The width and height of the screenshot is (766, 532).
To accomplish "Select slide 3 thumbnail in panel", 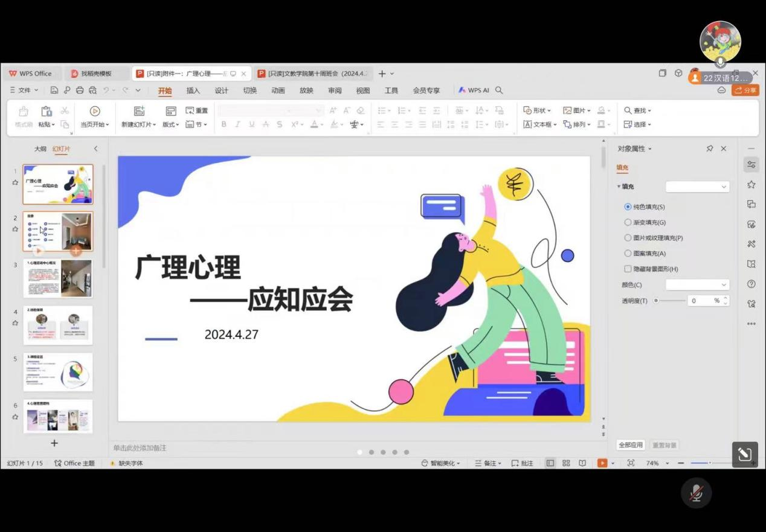I will pyautogui.click(x=58, y=278).
